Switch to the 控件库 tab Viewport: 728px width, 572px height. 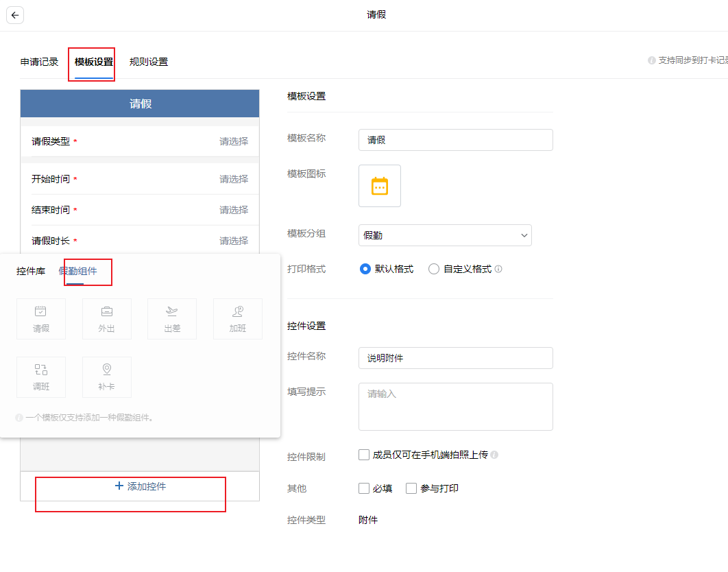[x=31, y=271]
